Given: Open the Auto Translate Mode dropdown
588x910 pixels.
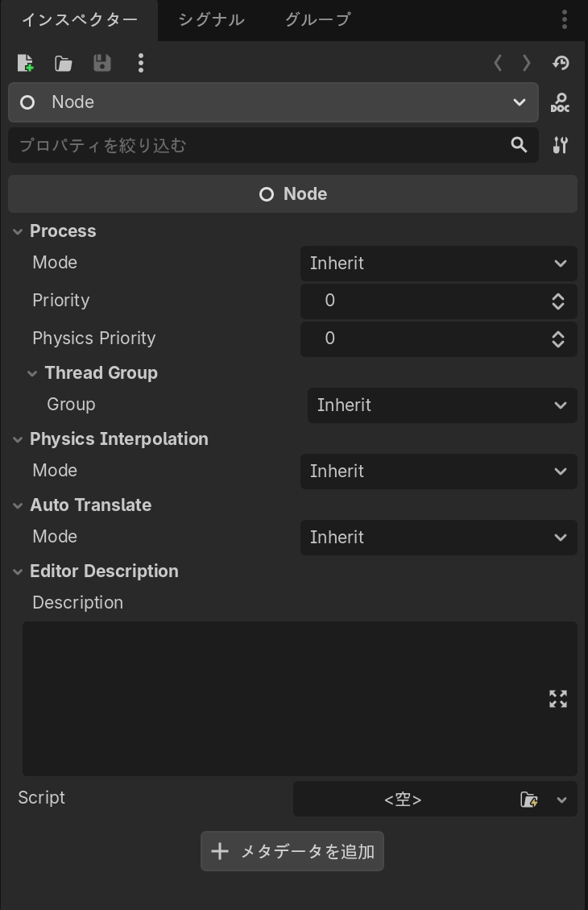Looking at the screenshot, I should [438, 538].
